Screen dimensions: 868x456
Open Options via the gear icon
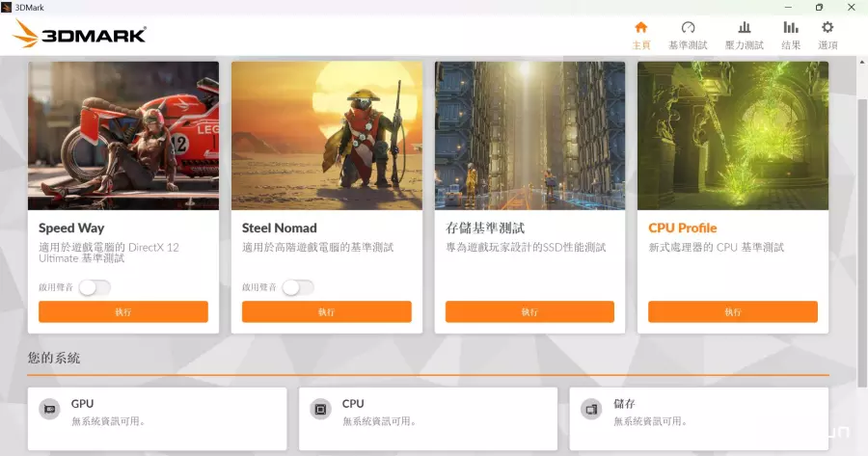click(x=827, y=28)
